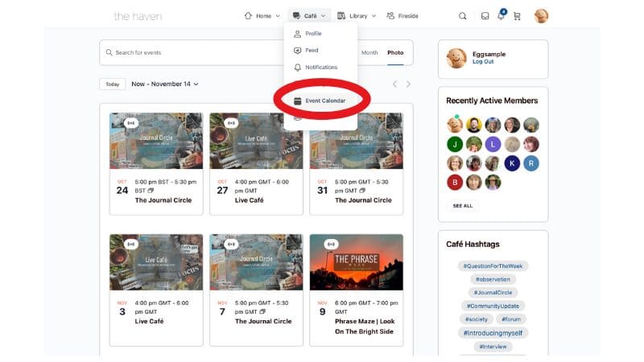Screen dimensions: 644x362
Task: Go to previous events page arrow
Action: (394, 84)
